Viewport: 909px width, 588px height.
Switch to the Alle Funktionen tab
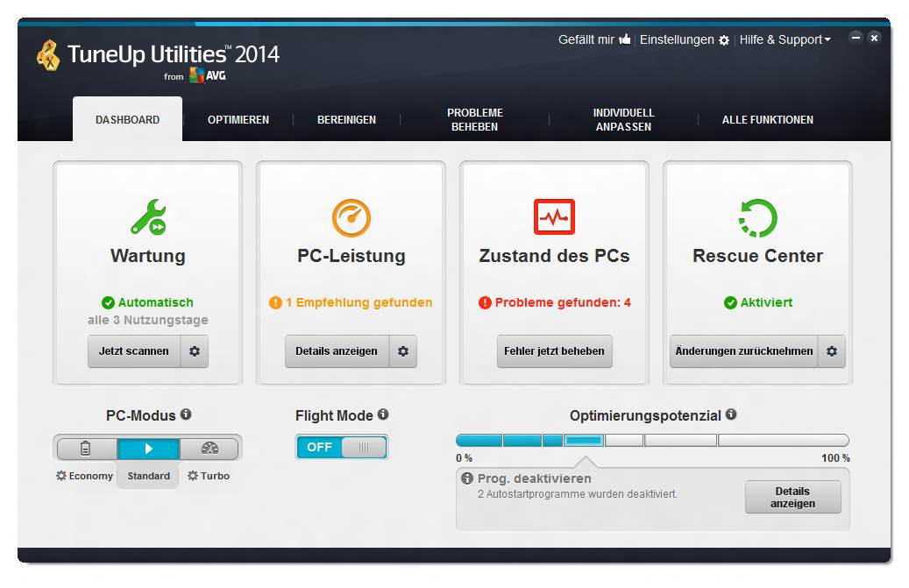pyautogui.click(x=768, y=119)
